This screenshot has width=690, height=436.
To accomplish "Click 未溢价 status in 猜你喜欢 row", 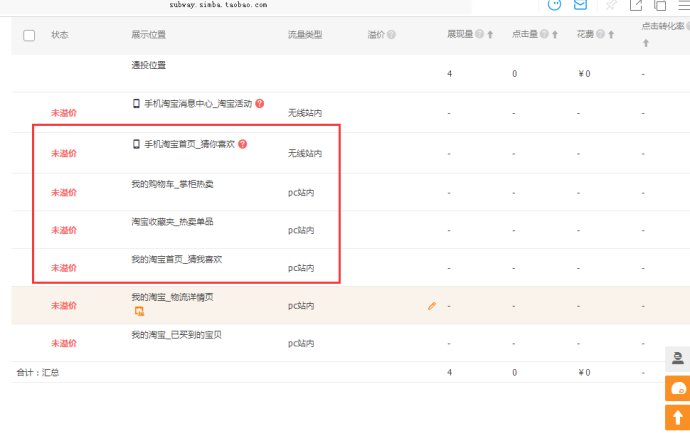I will coord(64,153).
